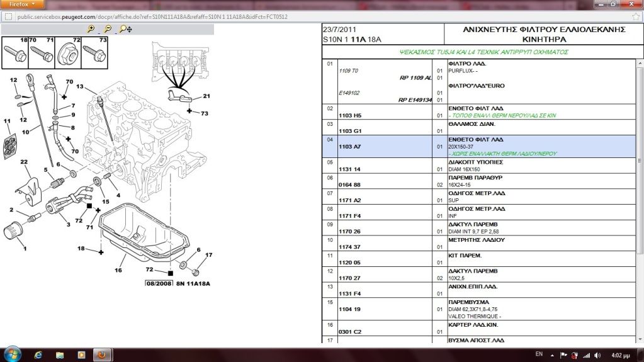
Task: Click the network signal tray icon
Action: tap(587, 355)
